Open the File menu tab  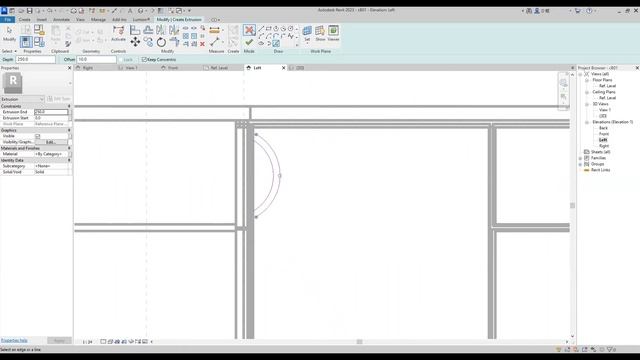(7, 20)
